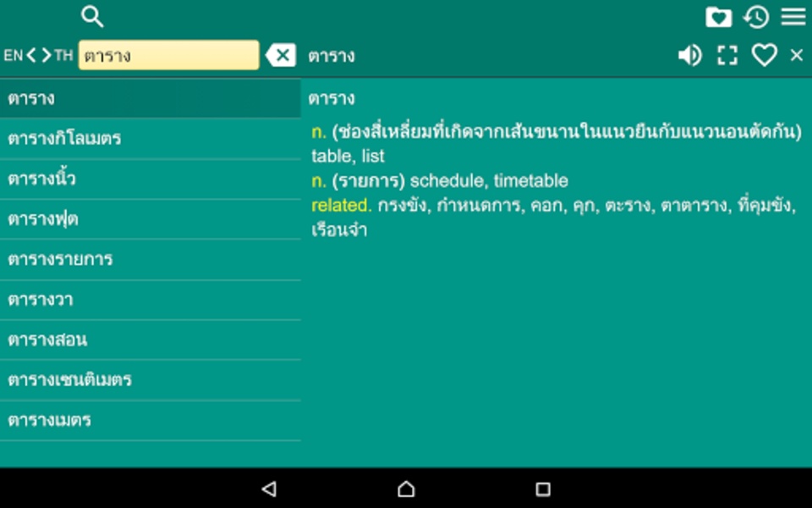Screen dimensions: 812x508
Task: Tap Android recent apps button
Action: pos(543,489)
